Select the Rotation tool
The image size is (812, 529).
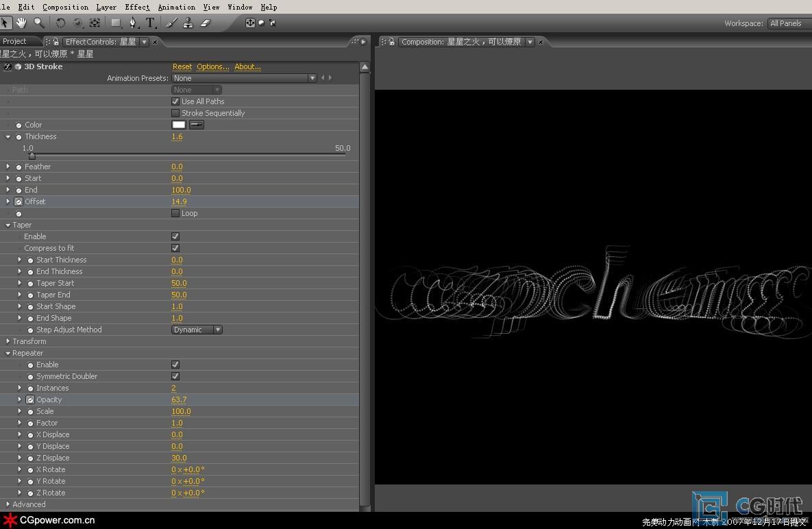(60, 23)
